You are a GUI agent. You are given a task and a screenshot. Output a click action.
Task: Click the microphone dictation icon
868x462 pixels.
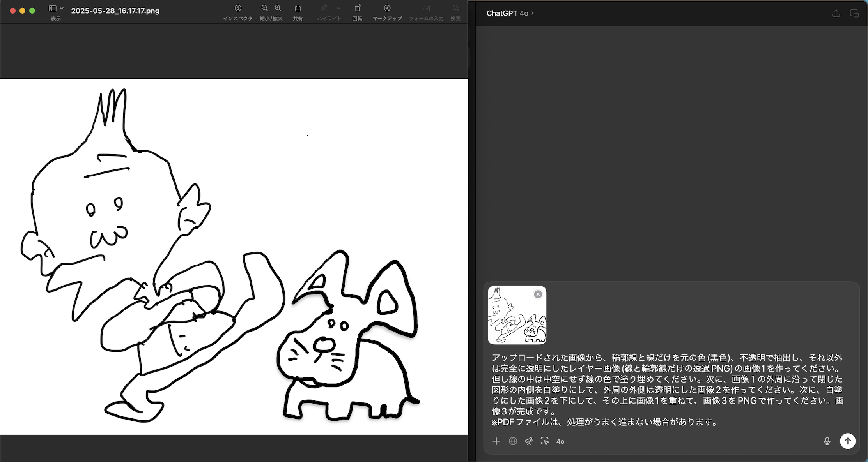827,441
